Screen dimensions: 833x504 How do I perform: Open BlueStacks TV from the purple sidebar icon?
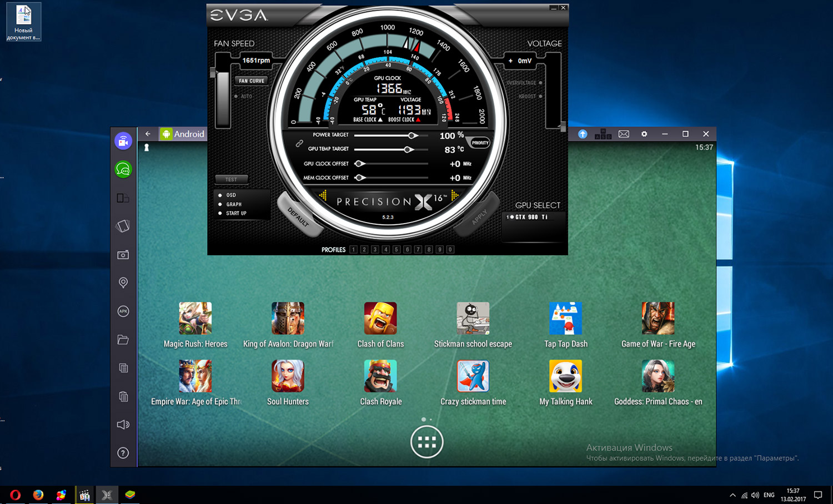[x=123, y=141]
